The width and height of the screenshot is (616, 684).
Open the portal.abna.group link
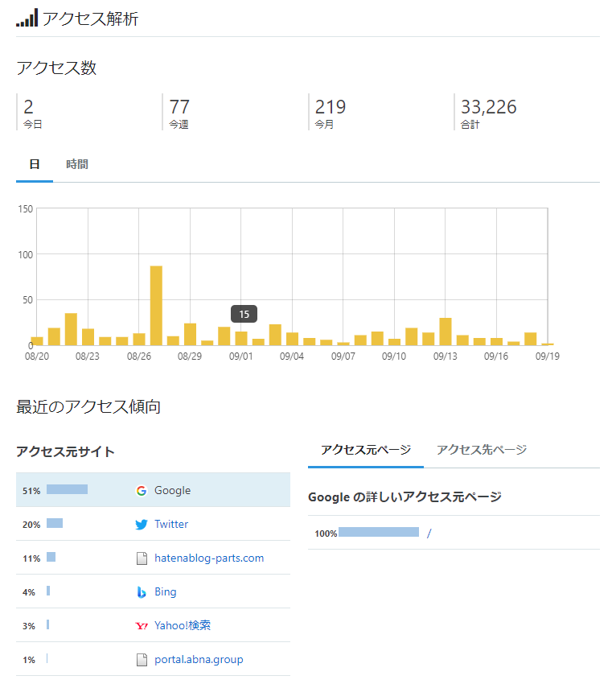pyautogui.click(x=199, y=660)
